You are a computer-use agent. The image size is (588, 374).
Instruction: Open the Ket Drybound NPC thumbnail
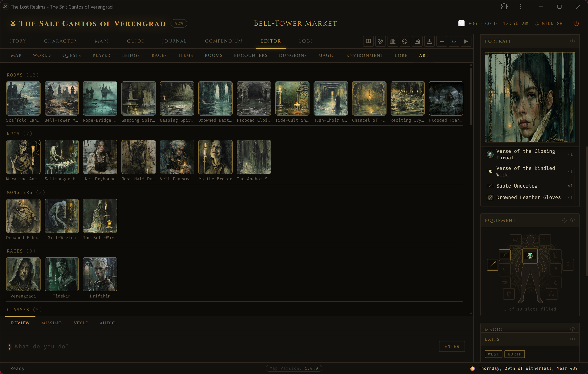pyautogui.click(x=100, y=157)
